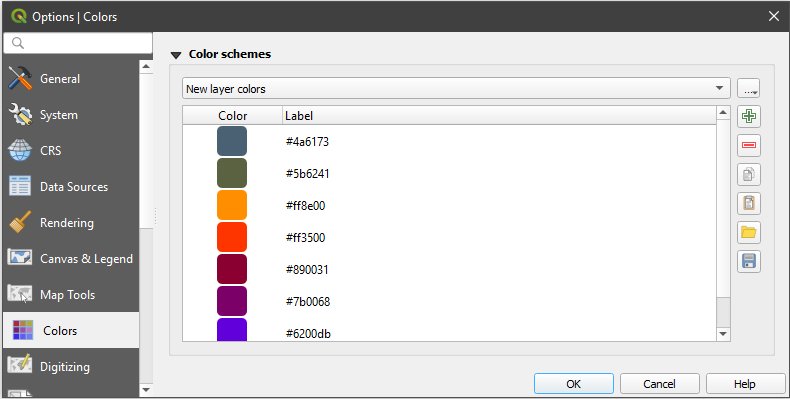Click the sidebar scroll down arrow

(146, 389)
